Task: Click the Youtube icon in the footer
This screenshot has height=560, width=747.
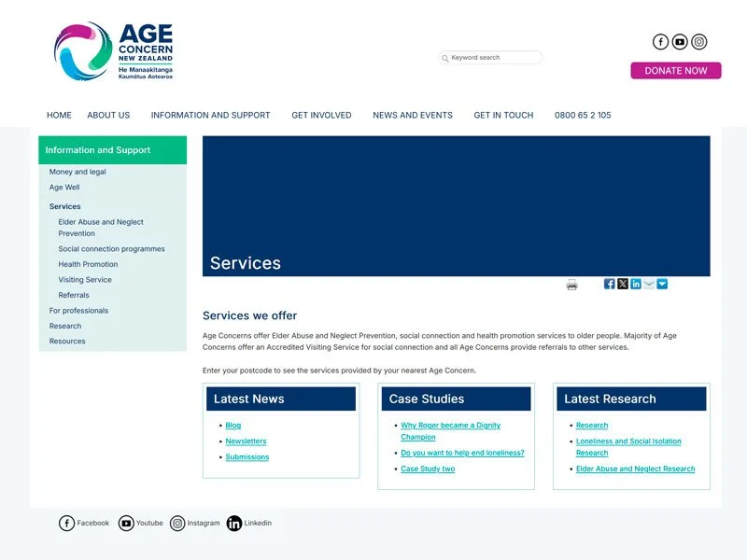Action: (x=124, y=523)
